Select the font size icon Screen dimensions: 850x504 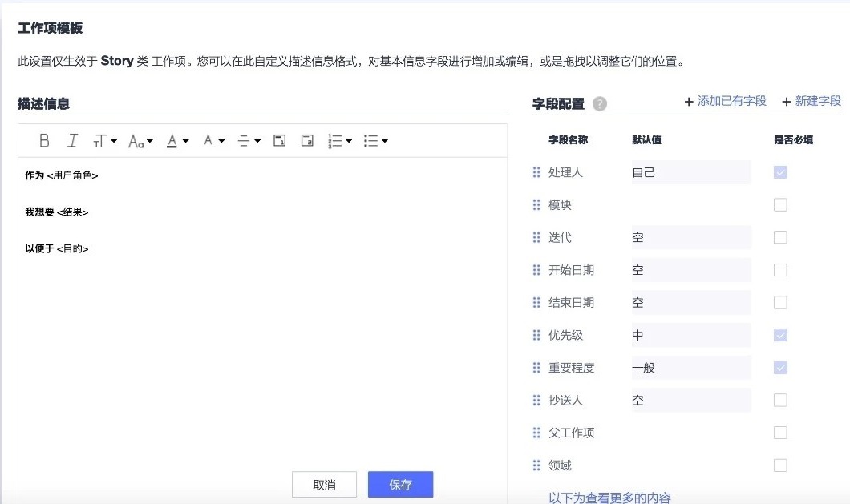(x=101, y=141)
